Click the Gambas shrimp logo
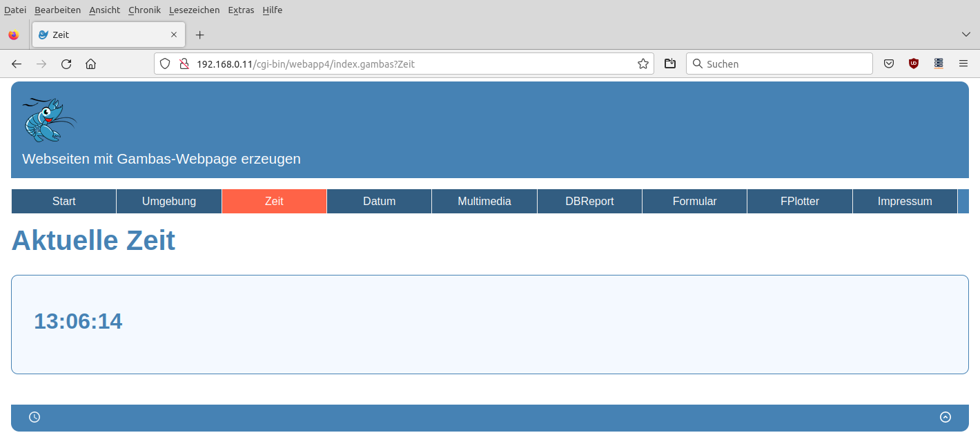Screen dimensions: 980x435 tap(49, 119)
